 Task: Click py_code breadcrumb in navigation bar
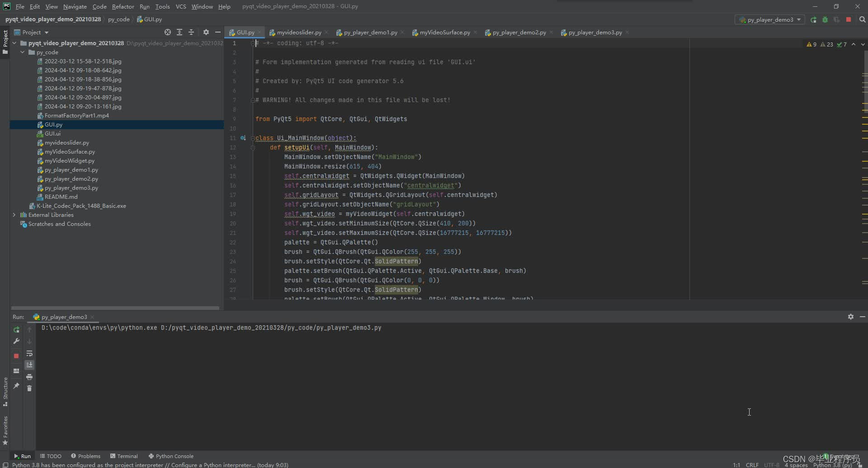[x=118, y=19]
